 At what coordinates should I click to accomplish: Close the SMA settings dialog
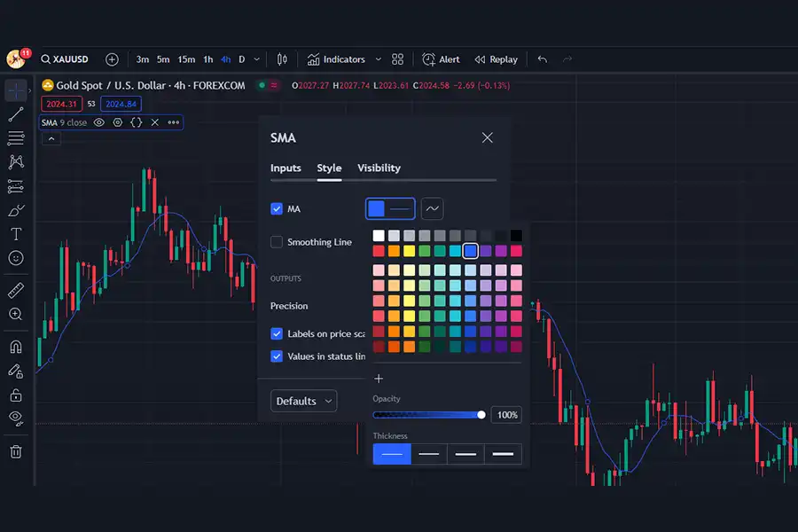point(488,137)
